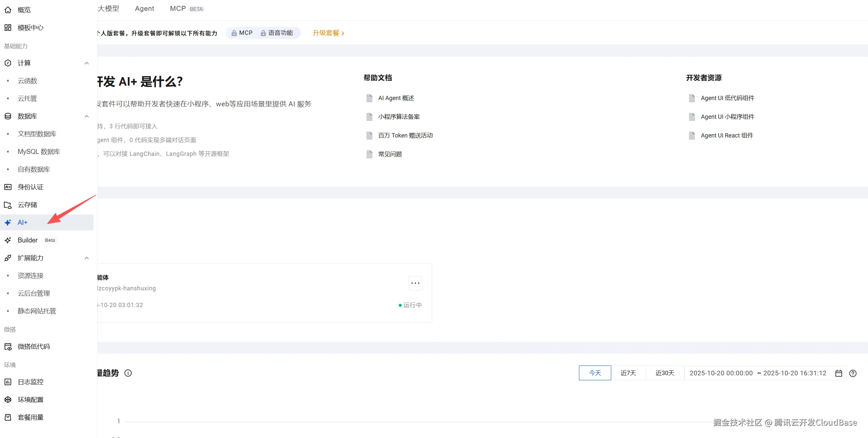
Task: Switch to the Agent tab
Action: click(144, 9)
